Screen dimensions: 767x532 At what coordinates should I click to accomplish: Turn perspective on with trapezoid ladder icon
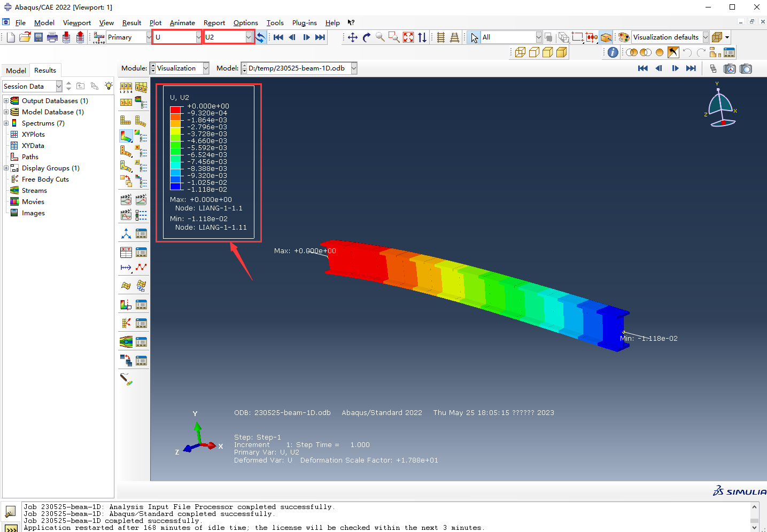[454, 37]
